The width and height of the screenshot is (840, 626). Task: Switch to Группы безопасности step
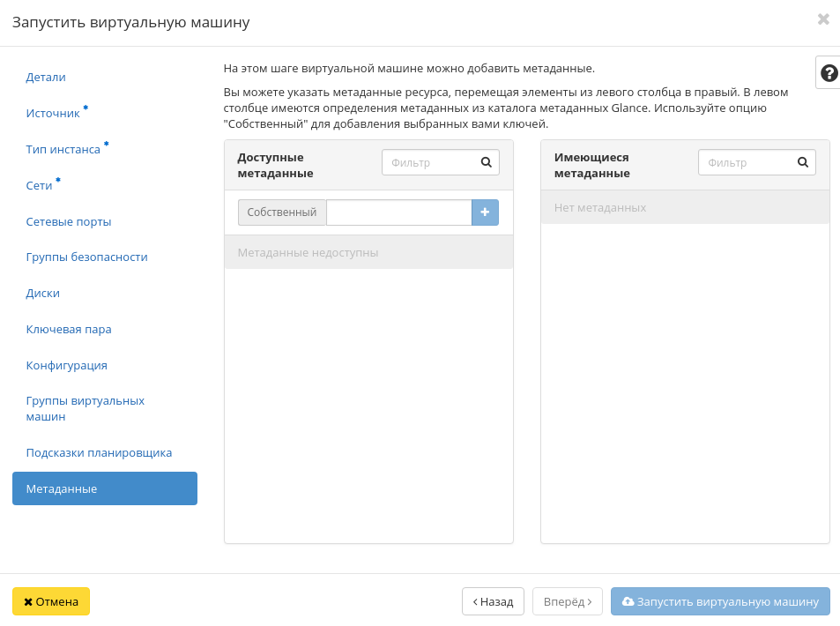pos(86,257)
